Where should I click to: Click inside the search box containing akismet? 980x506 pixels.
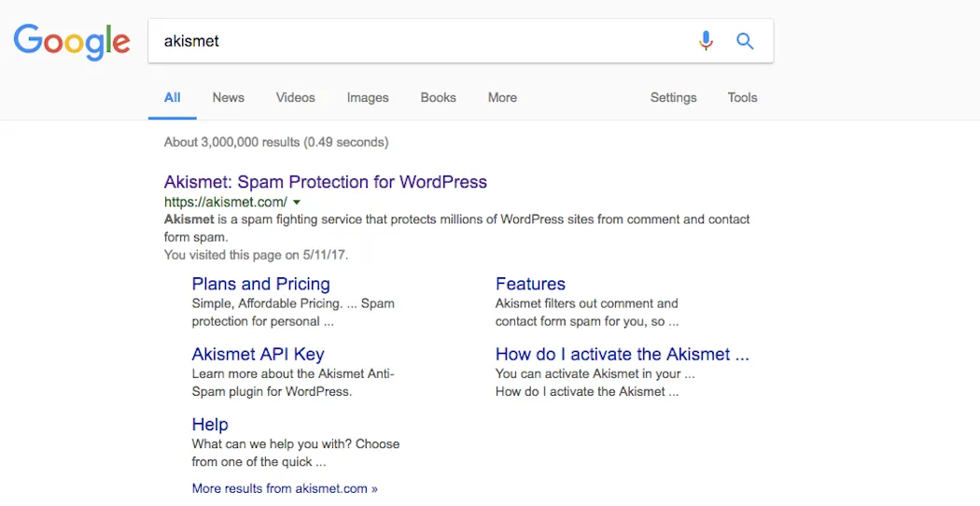click(411, 41)
